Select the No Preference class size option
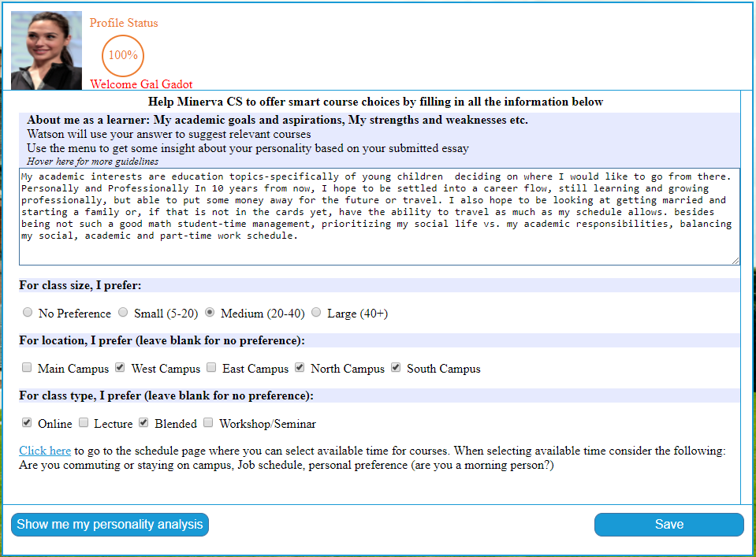Screen dimensions: 756x557 28,313
